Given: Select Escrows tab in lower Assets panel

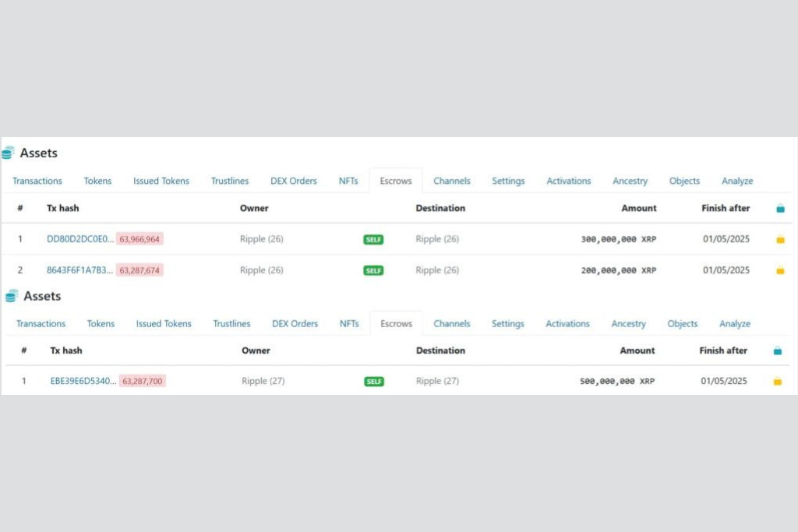Looking at the screenshot, I should click(x=396, y=323).
